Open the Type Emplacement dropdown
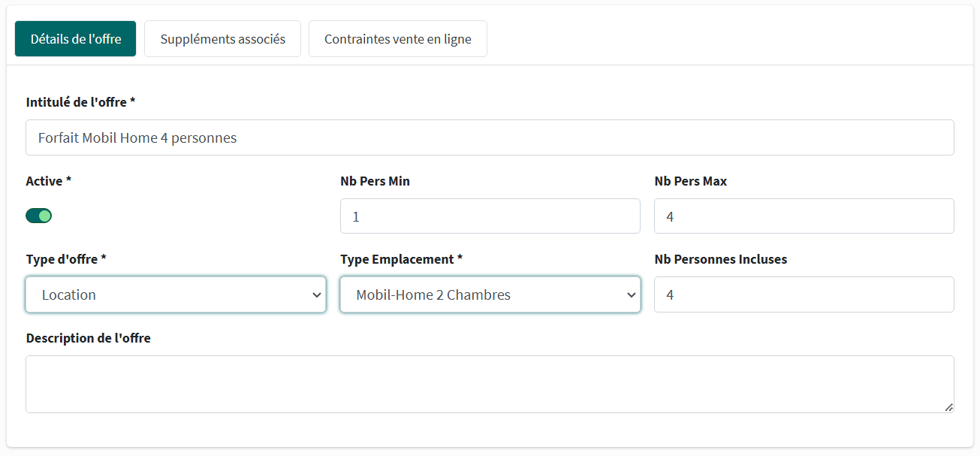The width and height of the screenshot is (980, 456). (x=490, y=294)
